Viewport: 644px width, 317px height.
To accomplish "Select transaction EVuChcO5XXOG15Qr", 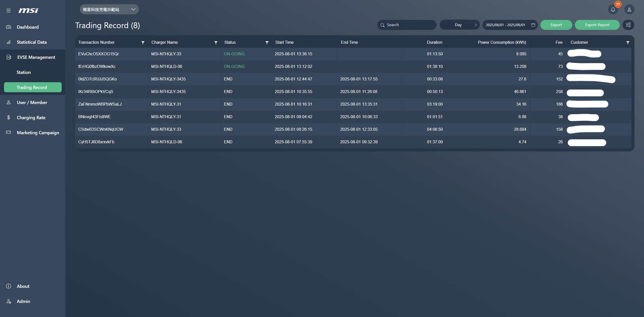I will tap(99, 54).
